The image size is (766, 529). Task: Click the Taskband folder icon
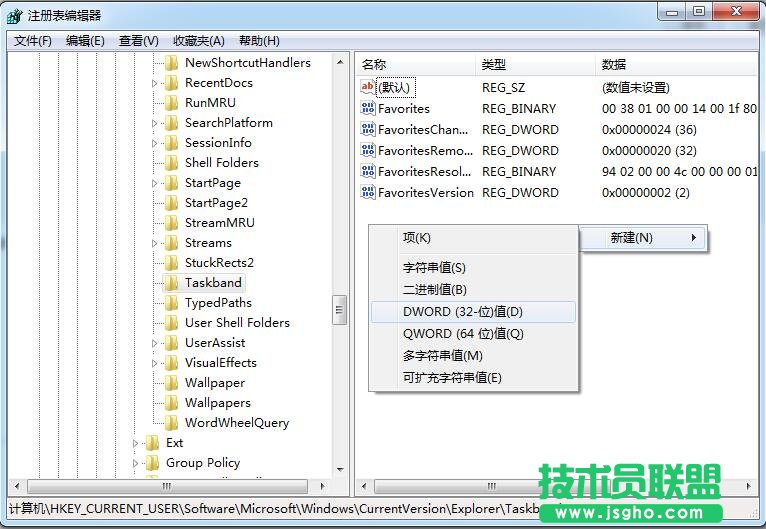coord(171,283)
